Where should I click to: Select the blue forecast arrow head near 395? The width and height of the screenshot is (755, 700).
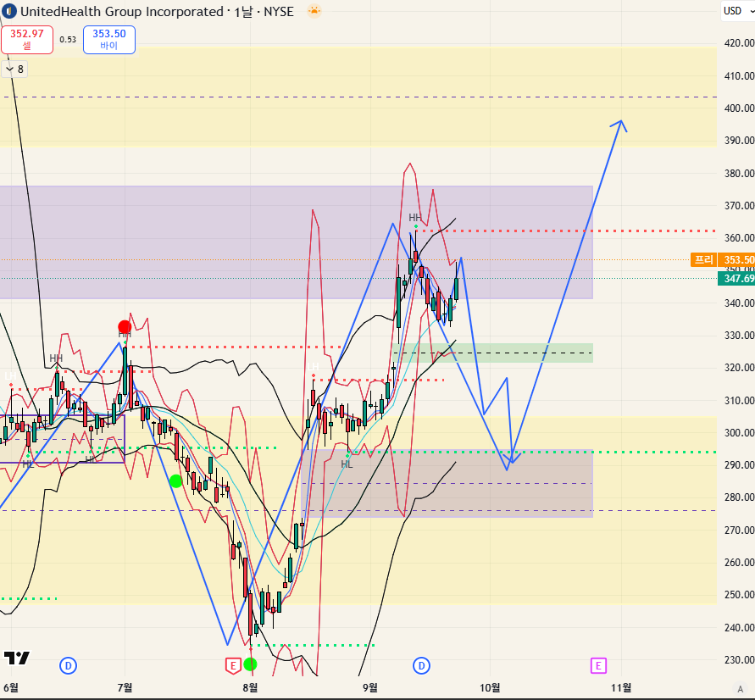(619, 125)
